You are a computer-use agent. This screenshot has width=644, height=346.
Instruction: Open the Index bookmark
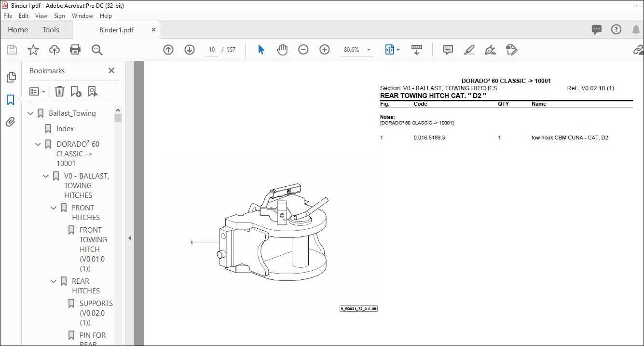pyautogui.click(x=65, y=129)
